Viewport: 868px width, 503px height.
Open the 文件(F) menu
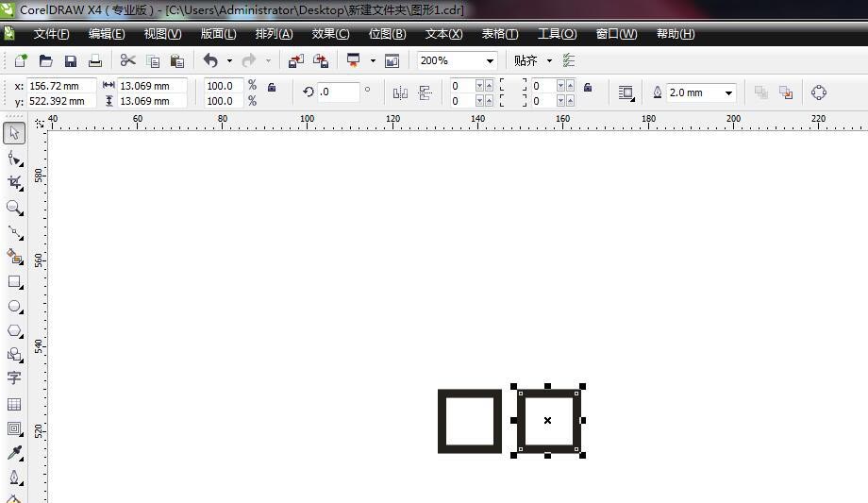(52, 34)
